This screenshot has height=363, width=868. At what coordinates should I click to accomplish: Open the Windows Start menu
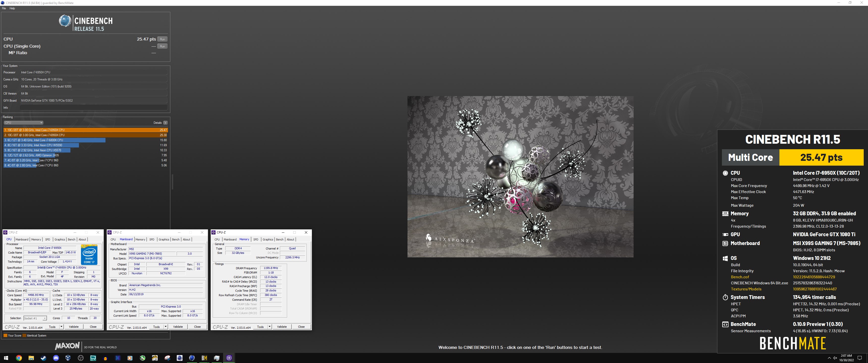[6, 358]
